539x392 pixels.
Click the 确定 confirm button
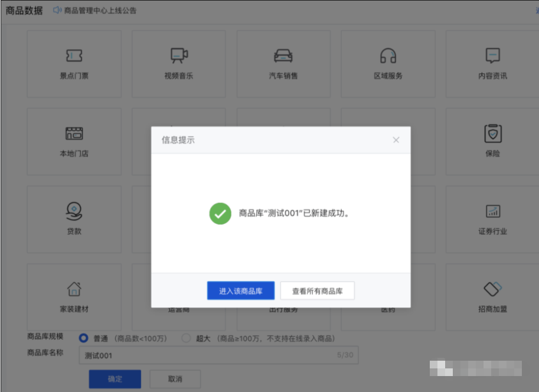[115, 379]
